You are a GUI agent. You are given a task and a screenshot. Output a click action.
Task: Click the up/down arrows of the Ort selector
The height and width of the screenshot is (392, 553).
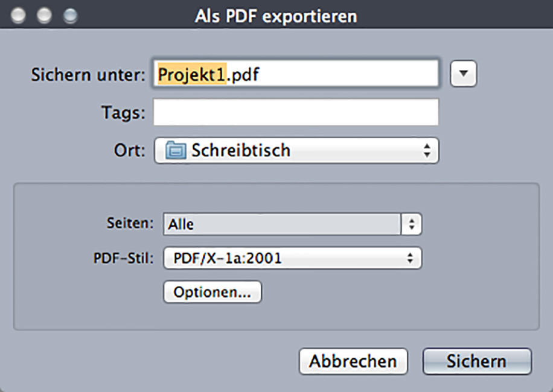click(x=427, y=150)
